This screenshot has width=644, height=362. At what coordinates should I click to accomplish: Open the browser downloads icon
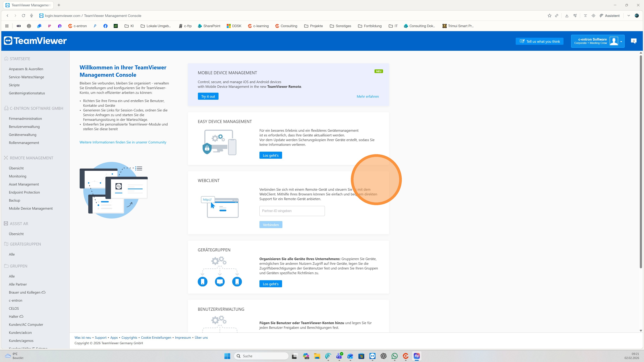567,15
